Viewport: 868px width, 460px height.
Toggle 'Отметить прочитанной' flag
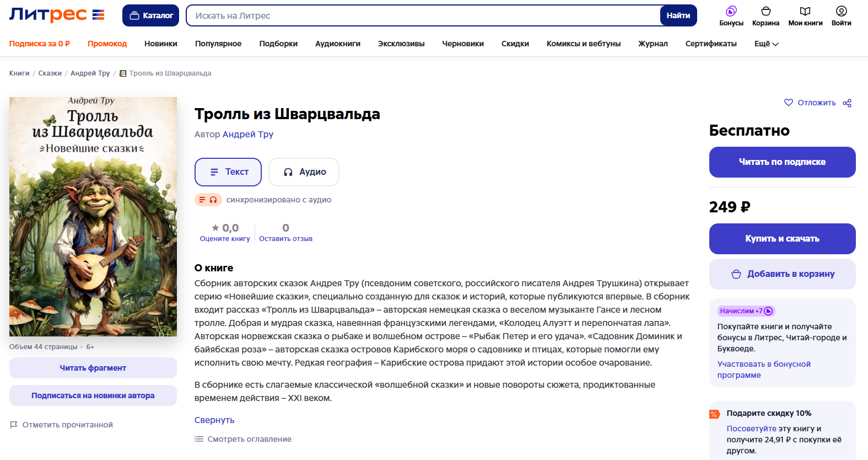(61, 425)
